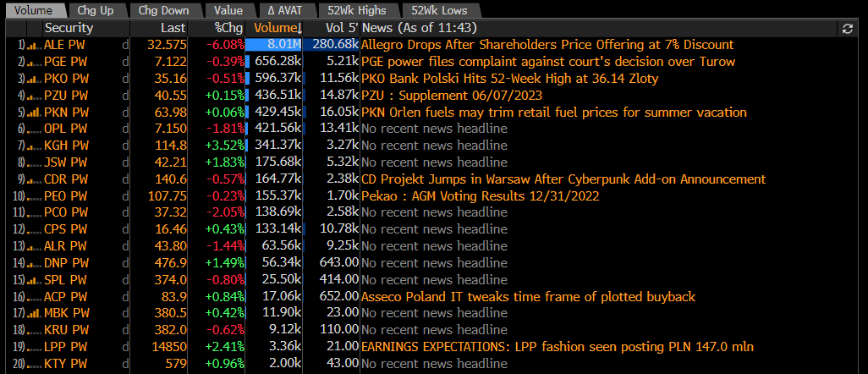Select the KRU PW security
This screenshot has height=374, width=868.
(x=65, y=330)
